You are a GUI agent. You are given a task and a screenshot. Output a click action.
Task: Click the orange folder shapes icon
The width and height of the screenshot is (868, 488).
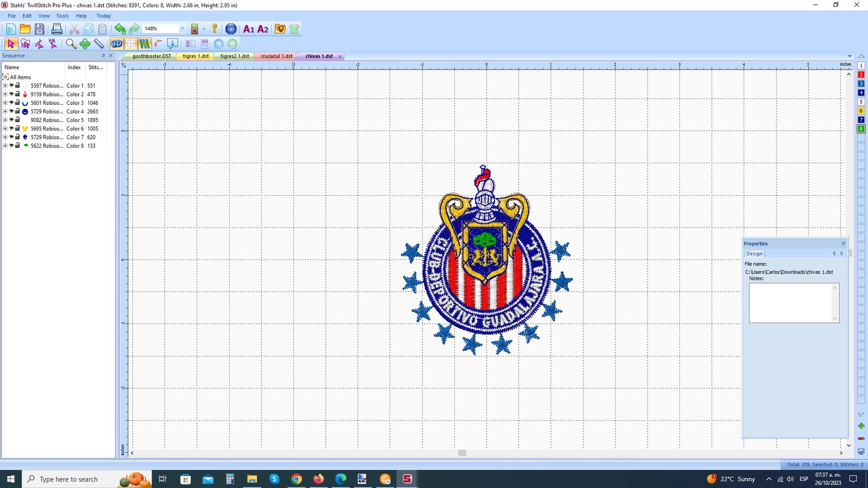(280, 29)
